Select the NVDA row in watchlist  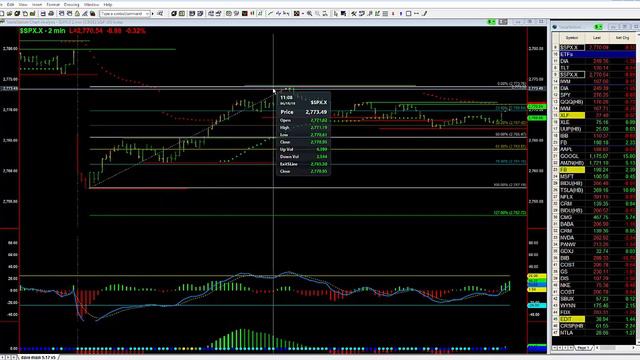coord(595,238)
